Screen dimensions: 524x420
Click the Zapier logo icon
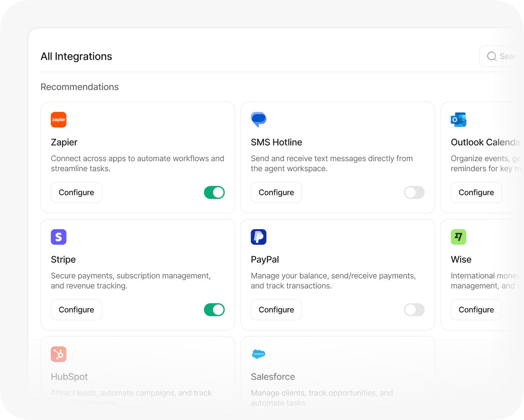click(x=58, y=120)
